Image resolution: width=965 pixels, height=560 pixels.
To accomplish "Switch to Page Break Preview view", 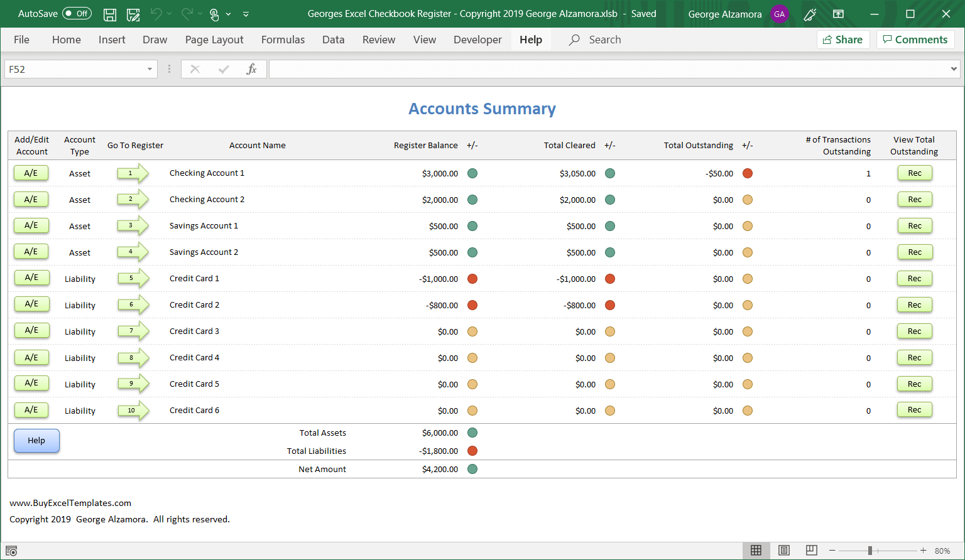I will (x=811, y=551).
